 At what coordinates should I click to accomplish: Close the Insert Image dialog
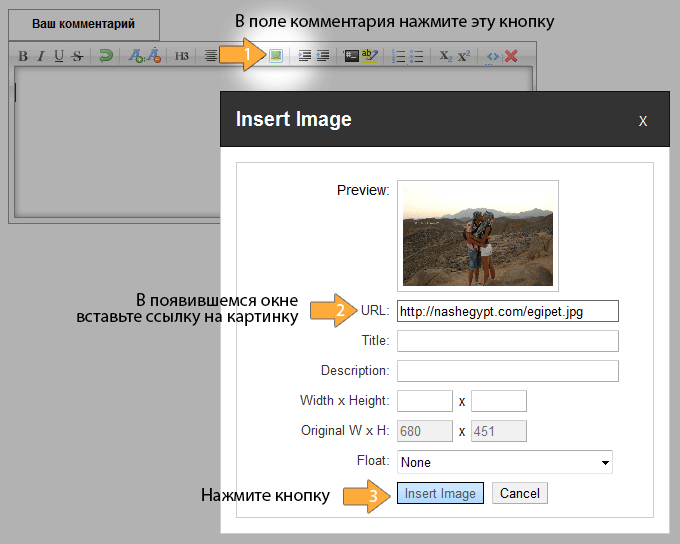click(x=643, y=120)
